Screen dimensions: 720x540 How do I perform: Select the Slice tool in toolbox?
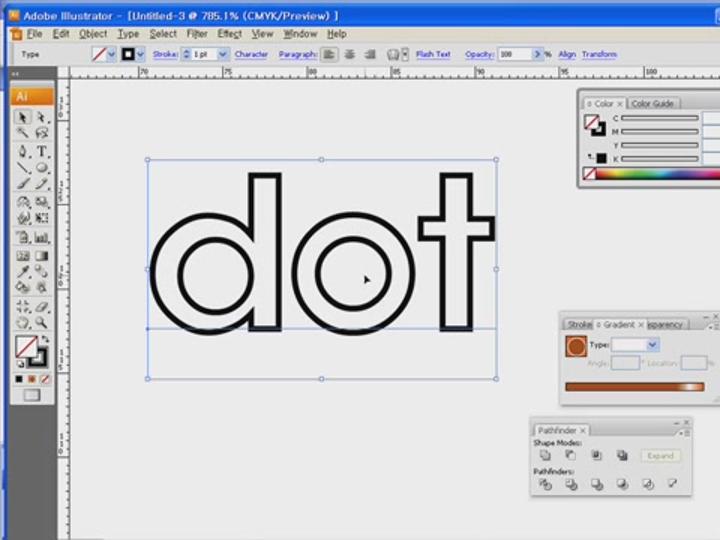coord(22,306)
